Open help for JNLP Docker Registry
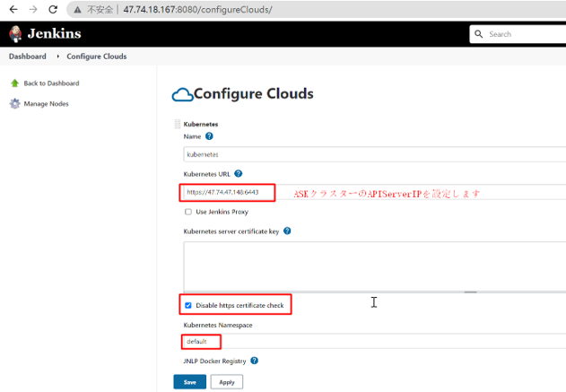566x392 pixels. click(x=254, y=361)
